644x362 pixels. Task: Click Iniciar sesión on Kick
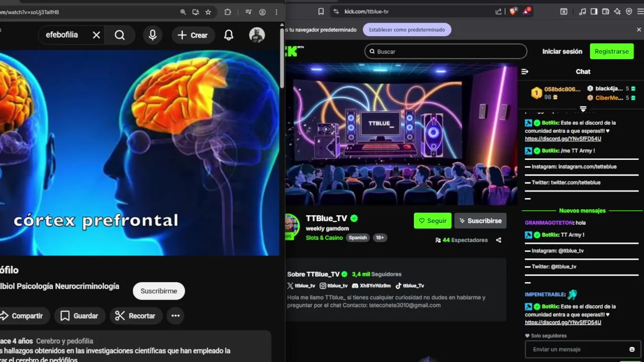(x=562, y=51)
